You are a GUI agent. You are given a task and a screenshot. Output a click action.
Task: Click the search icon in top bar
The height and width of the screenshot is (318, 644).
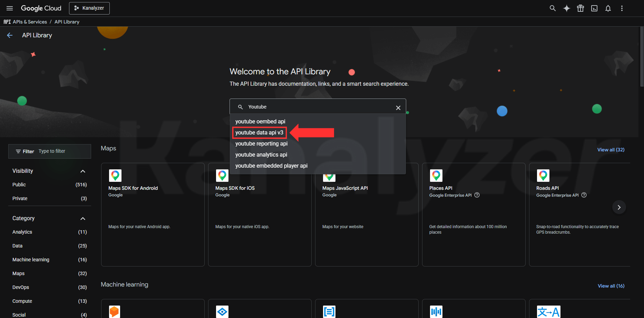click(553, 8)
